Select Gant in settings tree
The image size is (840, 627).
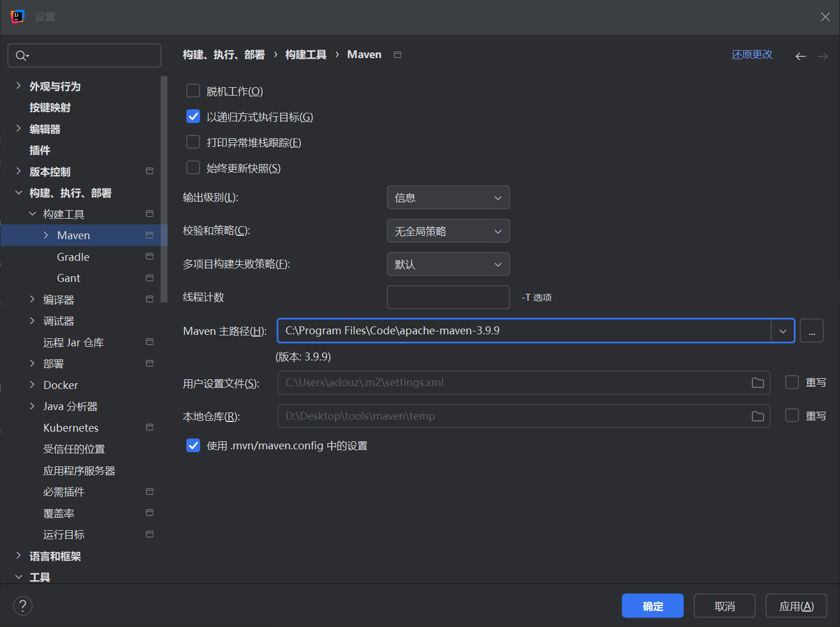pos(68,278)
